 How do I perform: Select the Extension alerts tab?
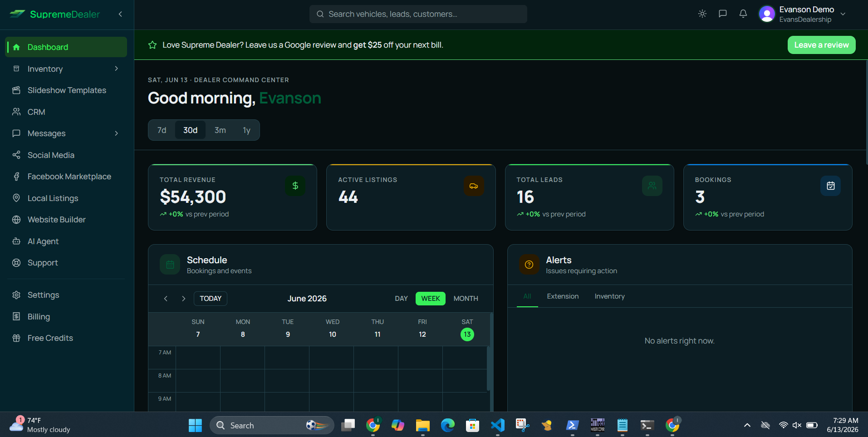tap(563, 296)
